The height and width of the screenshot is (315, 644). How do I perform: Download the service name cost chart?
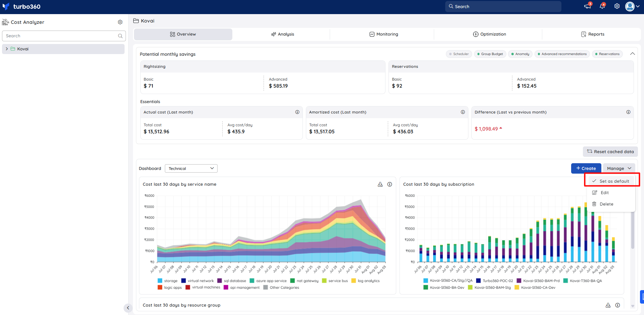click(x=380, y=184)
